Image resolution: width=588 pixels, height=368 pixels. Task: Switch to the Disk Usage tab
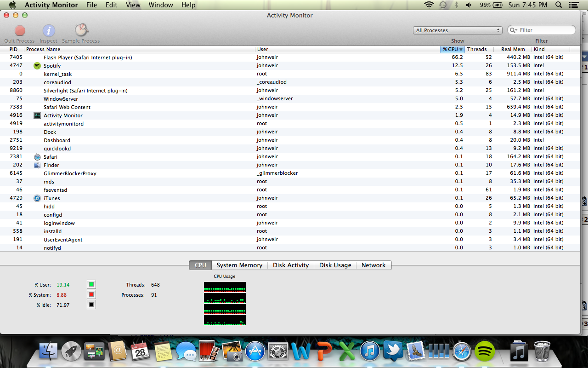(335, 265)
